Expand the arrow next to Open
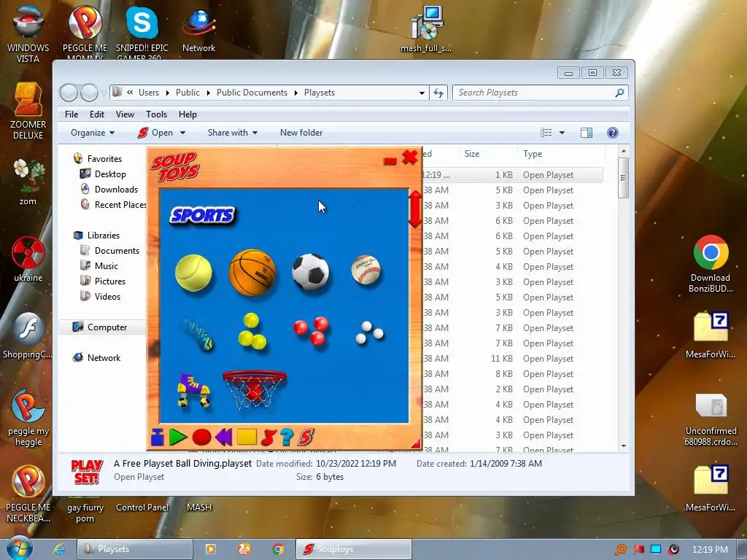The image size is (747, 560). (x=182, y=133)
